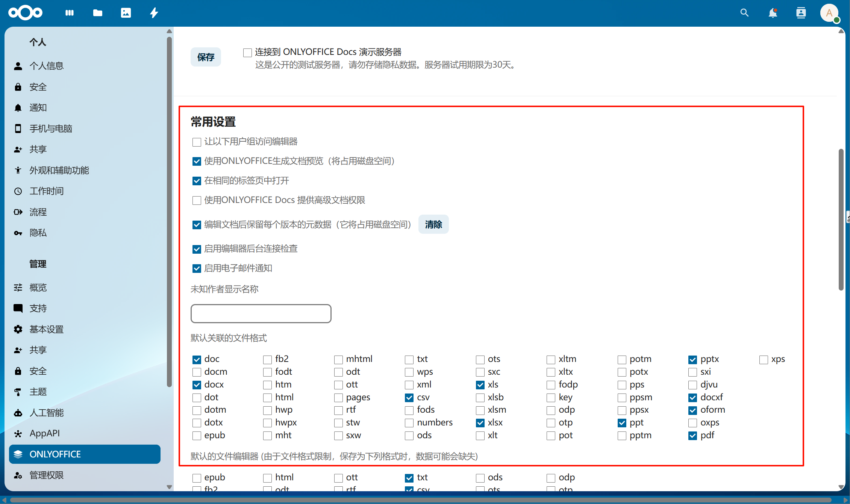Open the Nextcloud logo home link
The height and width of the screenshot is (504, 850).
point(25,13)
